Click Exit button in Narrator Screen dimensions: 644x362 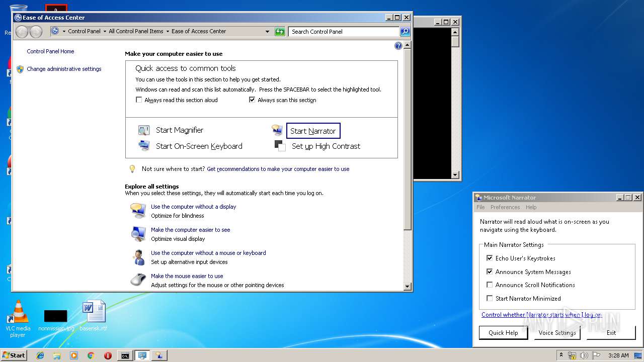tap(611, 332)
